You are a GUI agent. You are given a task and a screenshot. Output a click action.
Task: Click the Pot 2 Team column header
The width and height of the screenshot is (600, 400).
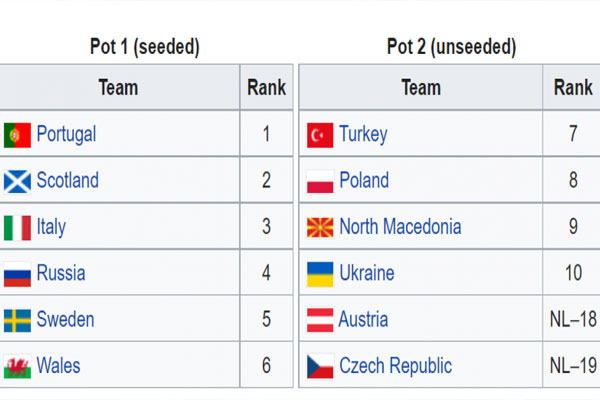coord(421,87)
